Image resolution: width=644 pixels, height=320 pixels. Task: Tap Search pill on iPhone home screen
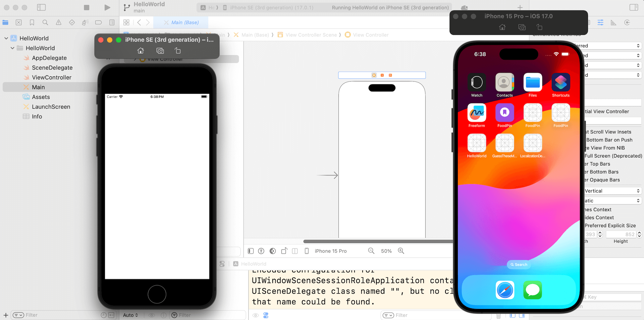click(x=519, y=264)
